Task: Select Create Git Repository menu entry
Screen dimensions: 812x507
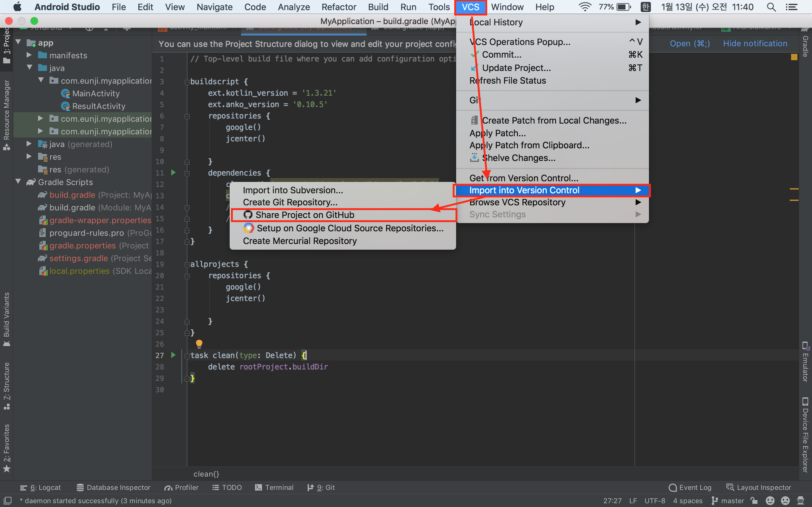Action: coord(290,202)
